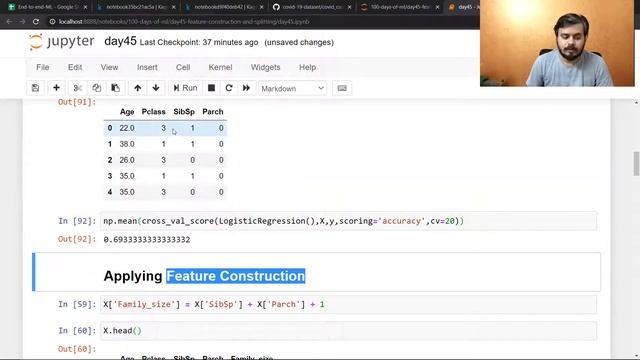The width and height of the screenshot is (640, 360).
Task: Move selected cell up arrow
Action: 138,88
